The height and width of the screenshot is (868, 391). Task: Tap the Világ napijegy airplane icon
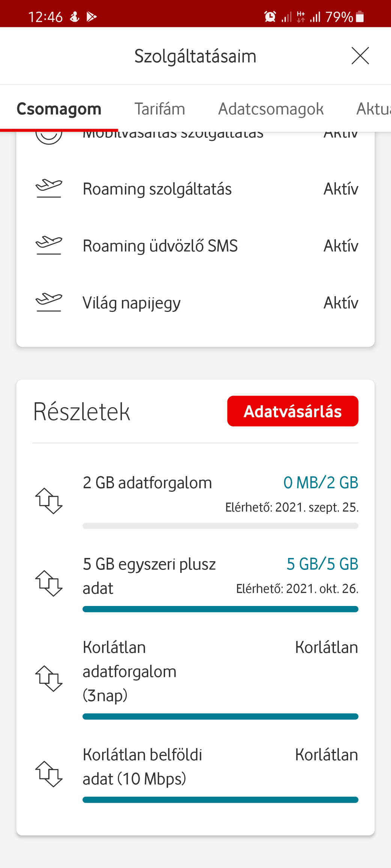coord(49,303)
